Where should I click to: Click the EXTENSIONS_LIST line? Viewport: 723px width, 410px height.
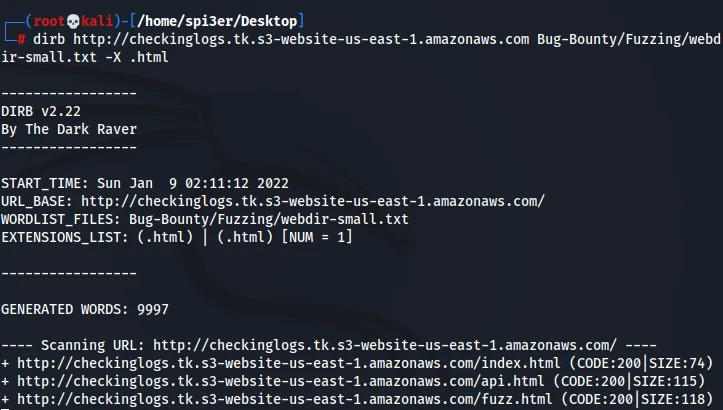(176, 237)
